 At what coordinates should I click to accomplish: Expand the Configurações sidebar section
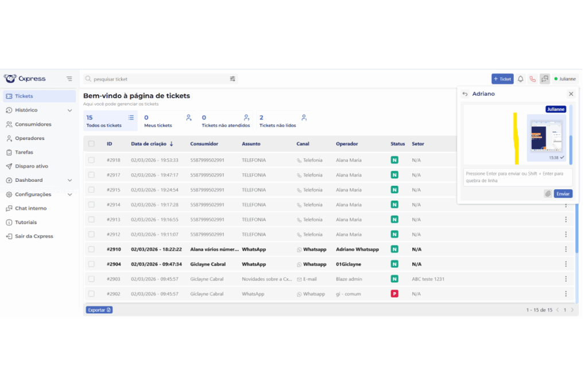tap(69, 194)
